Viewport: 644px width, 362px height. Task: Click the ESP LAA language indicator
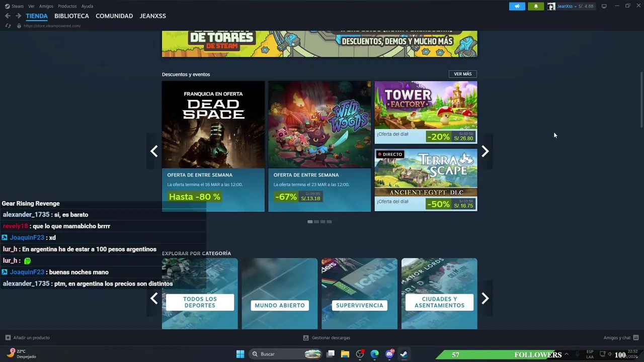click(590, 354)
